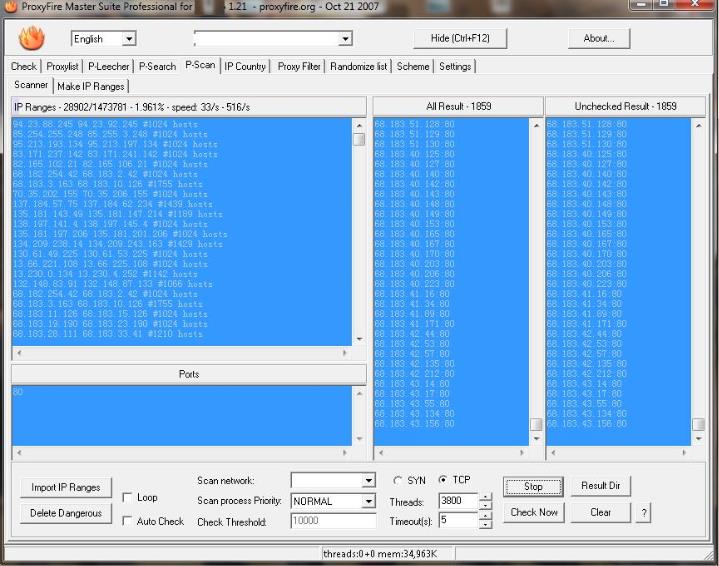Select the P-Scan tab
The image size is (719, 566).
(x=200, y=65)
